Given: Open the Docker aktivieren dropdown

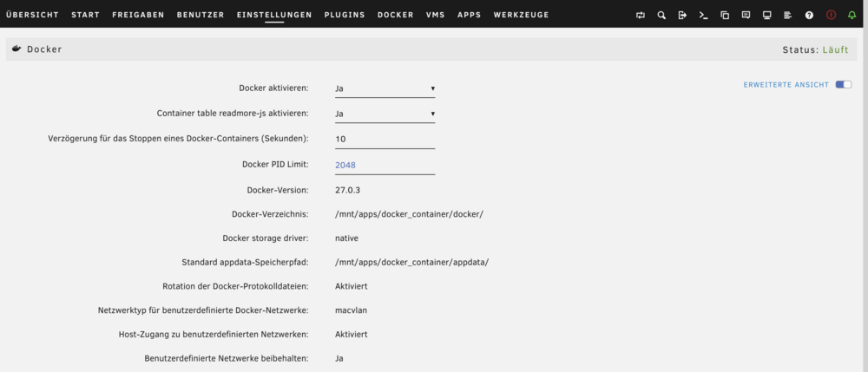Looking at the screenshot, I should (385, 88).
